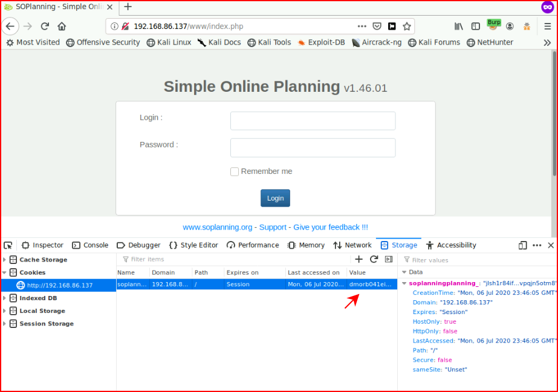Screen dimensions: 558x392
Task: Expand the Local Storage tree node
Action: (x=4, y=311)
